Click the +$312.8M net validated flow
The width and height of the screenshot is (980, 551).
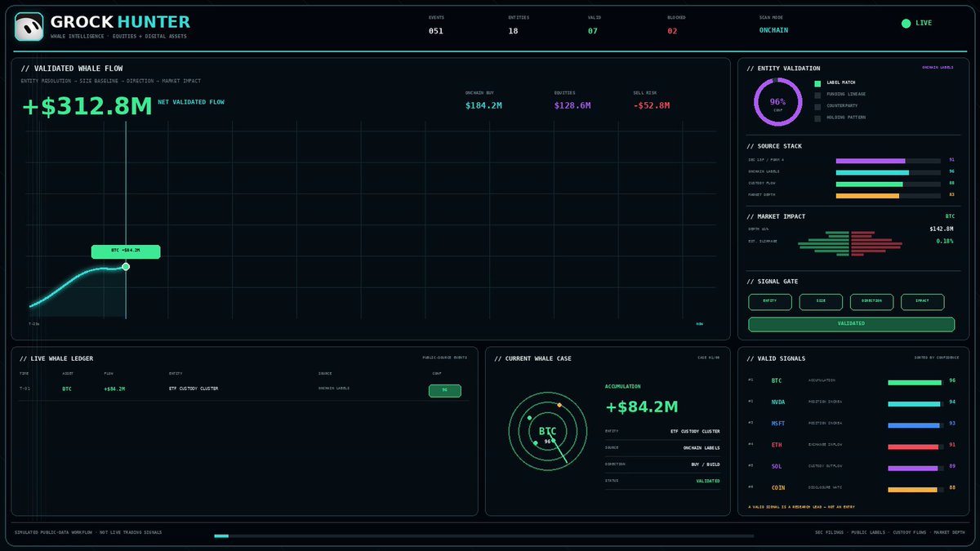tap(87, 106)
